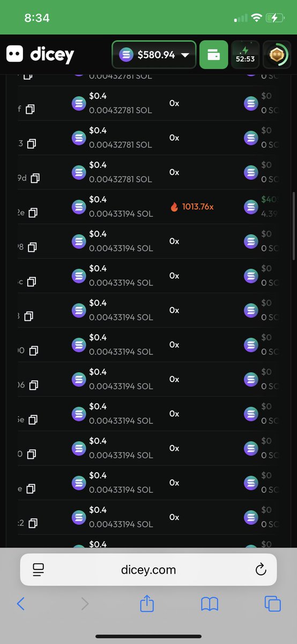The image size is (297, 644).
Task: Tap the 52:53 lightning boost timer
Action: click(x=245, y=54)
